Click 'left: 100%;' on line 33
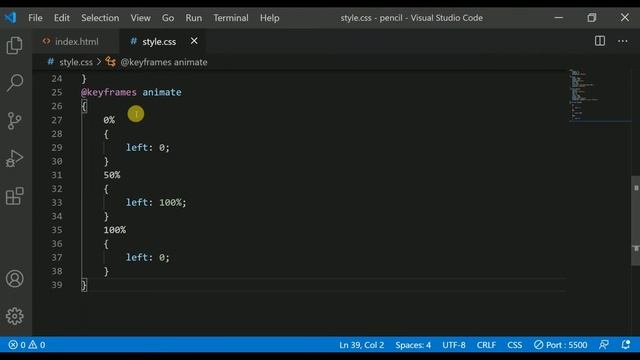Image resolution: width=640 pixels, height=360 pixels. 156,202
